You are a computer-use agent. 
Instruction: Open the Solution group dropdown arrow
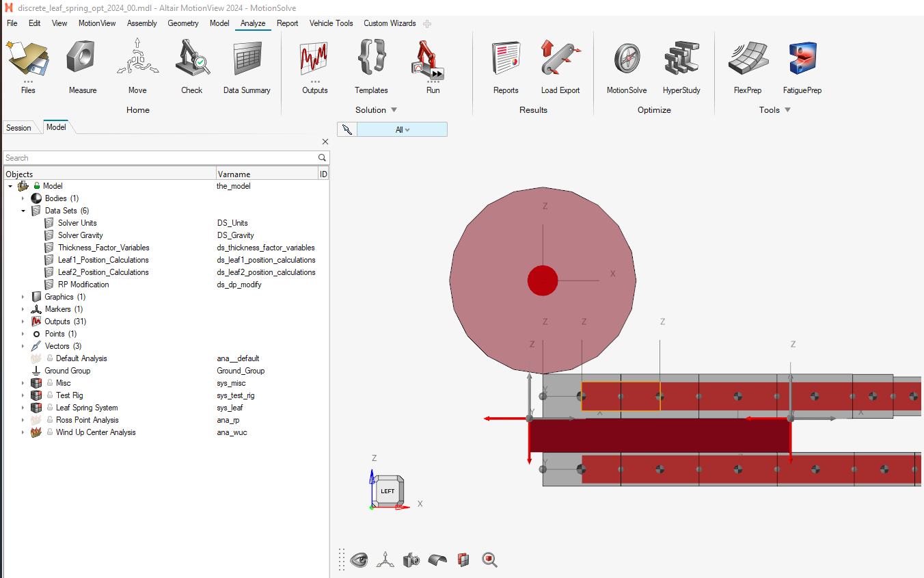click(394, 110)
